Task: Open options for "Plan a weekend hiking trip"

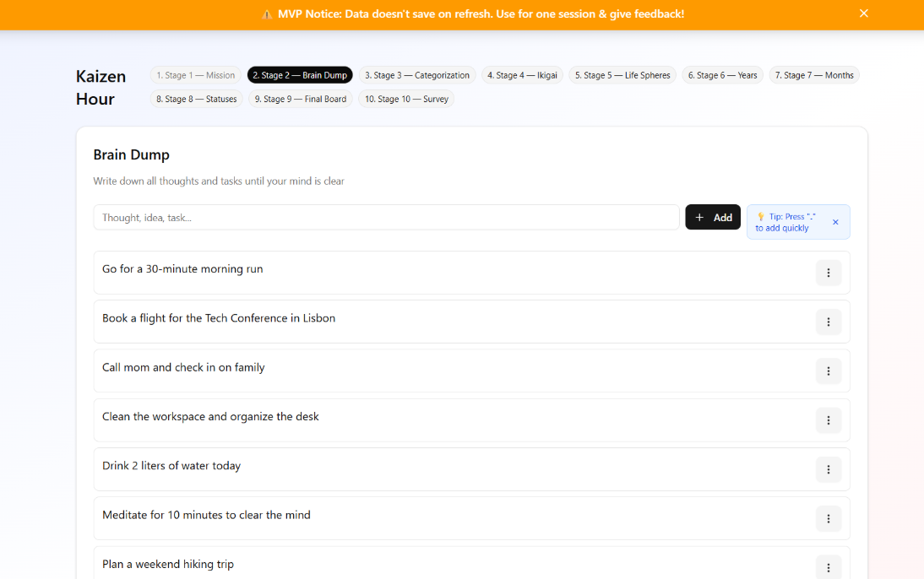Action: click(x=829, y=566)
